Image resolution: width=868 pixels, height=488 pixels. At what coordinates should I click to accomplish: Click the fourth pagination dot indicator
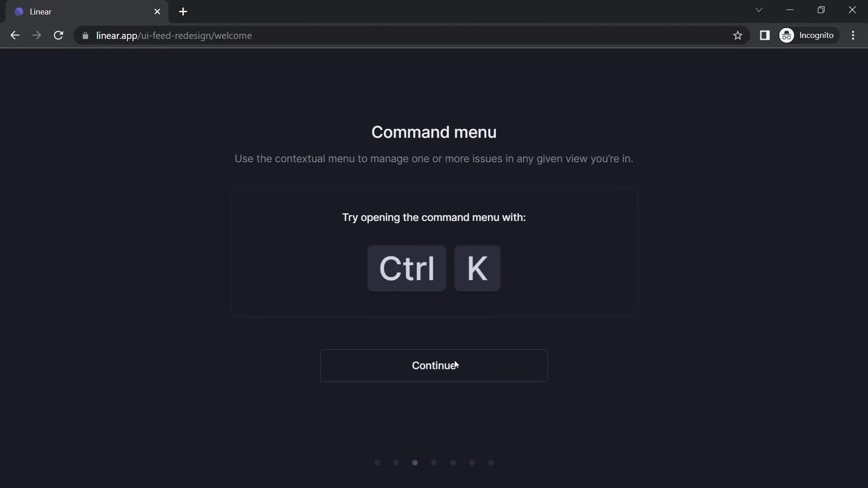[434, 462]
